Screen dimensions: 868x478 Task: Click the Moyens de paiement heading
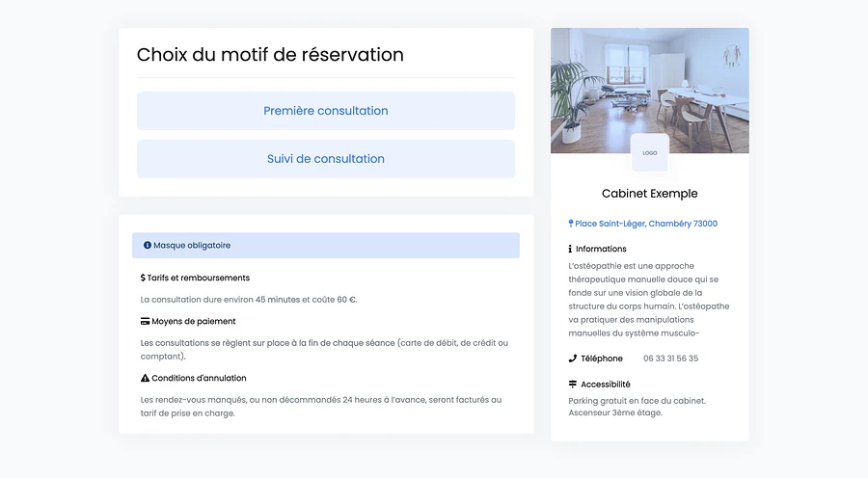pos(194,322)
